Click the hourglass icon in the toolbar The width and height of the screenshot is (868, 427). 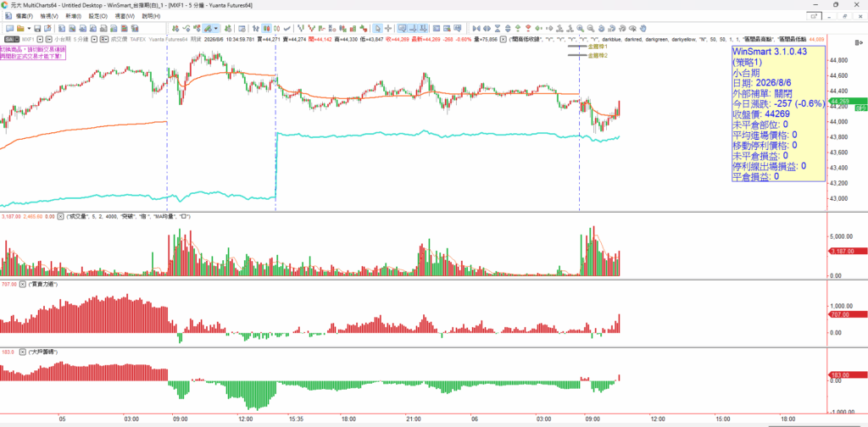coord(497,28)
